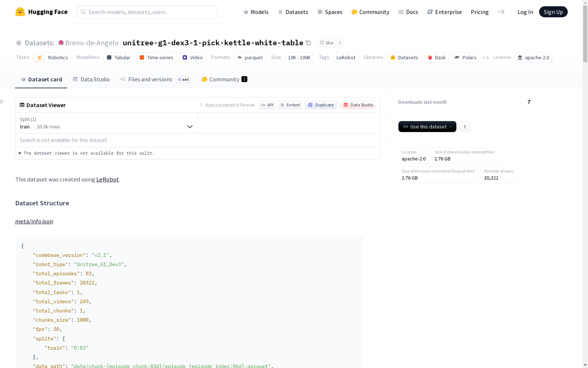The height and width of the screenshot is (368, 588).
Task: Open the Files and versions tab
Action: pyautogui.click(x=155, y=79)
